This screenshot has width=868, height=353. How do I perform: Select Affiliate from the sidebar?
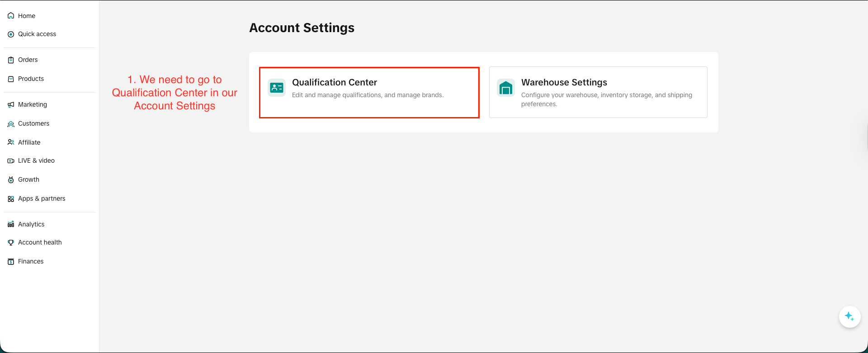click(29, 142)
